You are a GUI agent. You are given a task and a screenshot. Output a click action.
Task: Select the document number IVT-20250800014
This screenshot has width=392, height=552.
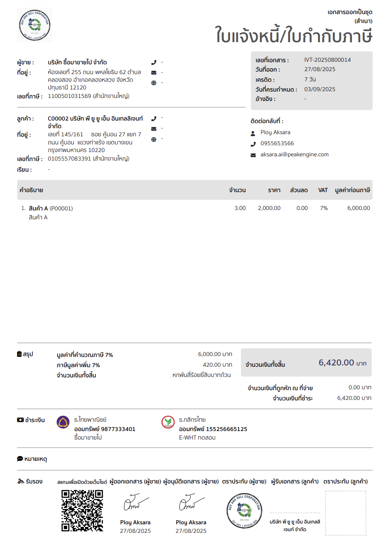tap(327, 60)
